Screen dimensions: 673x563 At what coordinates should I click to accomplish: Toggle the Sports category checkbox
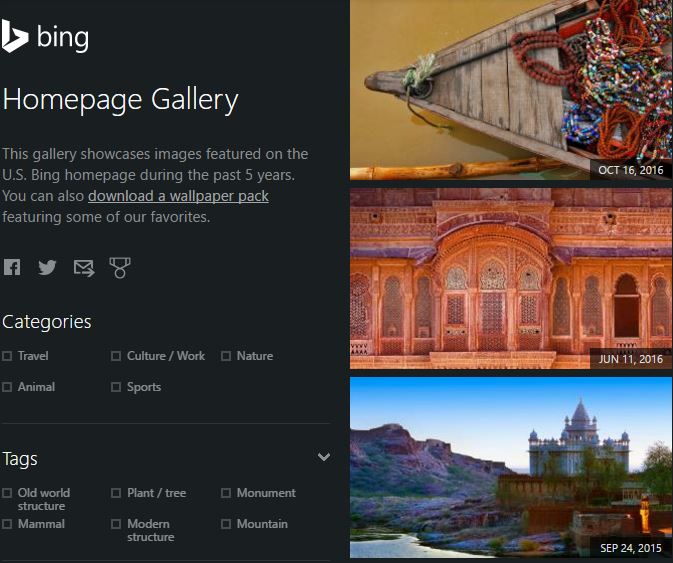pos(116,387)
